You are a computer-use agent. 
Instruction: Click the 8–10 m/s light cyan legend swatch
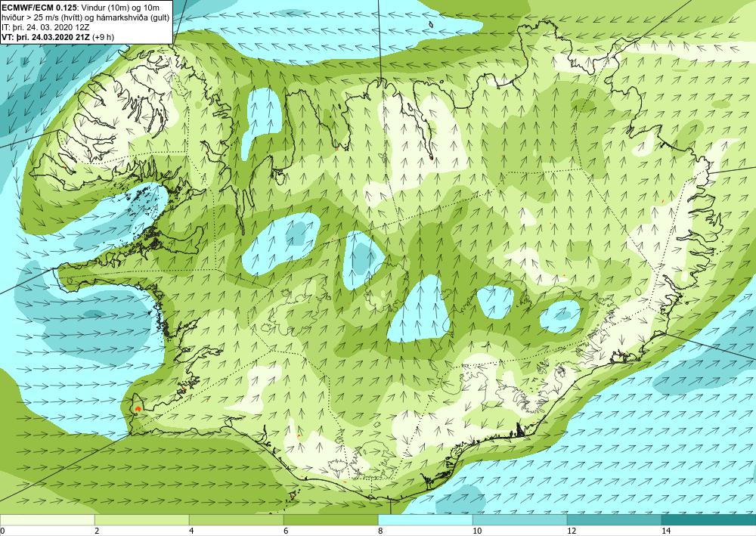425,520
